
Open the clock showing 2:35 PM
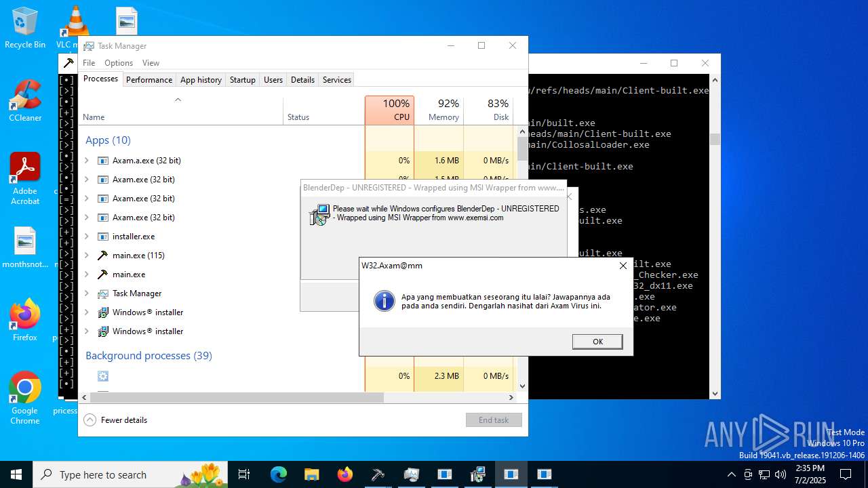[810, 474]
